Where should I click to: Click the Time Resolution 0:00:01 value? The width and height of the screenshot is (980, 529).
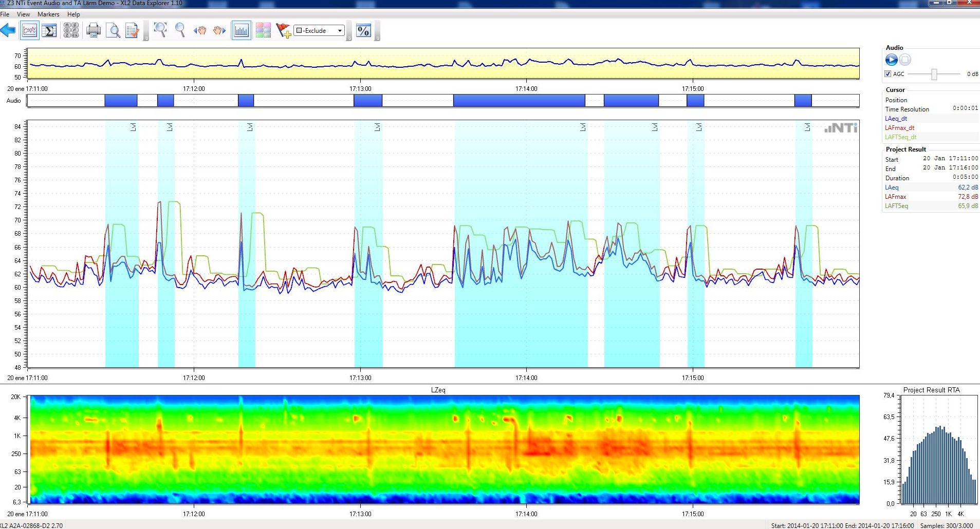click(966, 108)
